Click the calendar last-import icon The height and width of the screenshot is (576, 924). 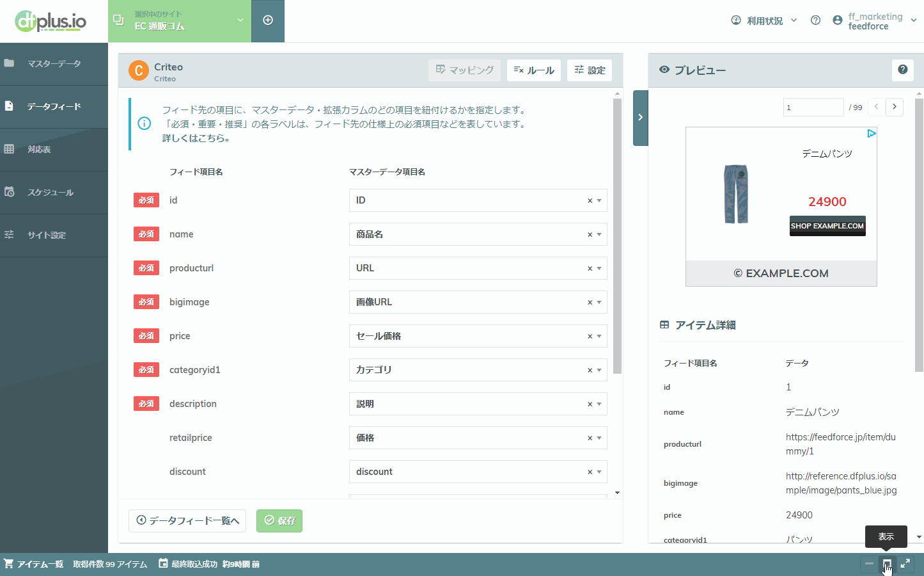(163, 563)
